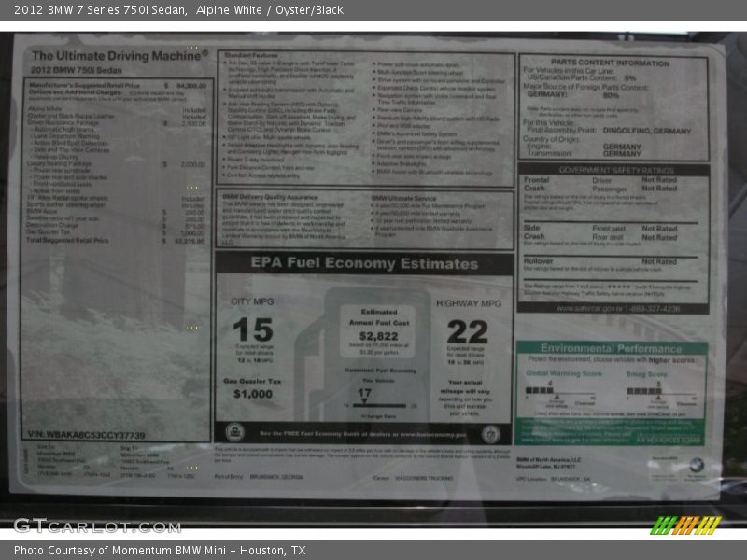Select the combined economy value "17"
Image resolution: width=747 pixels, height=560 pixels.
pyautogui.click(x=364, y=393)
